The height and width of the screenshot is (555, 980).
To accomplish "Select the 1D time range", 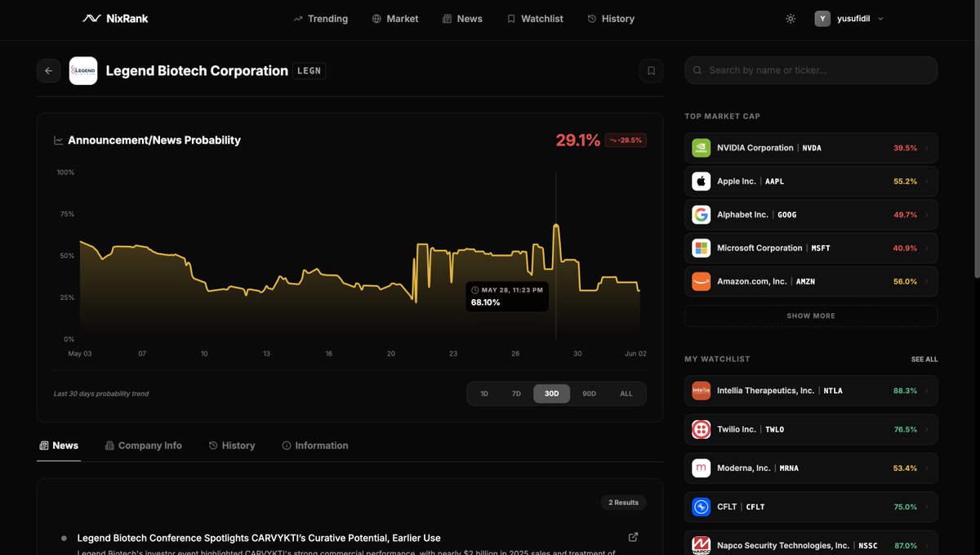I will point(484,393).
